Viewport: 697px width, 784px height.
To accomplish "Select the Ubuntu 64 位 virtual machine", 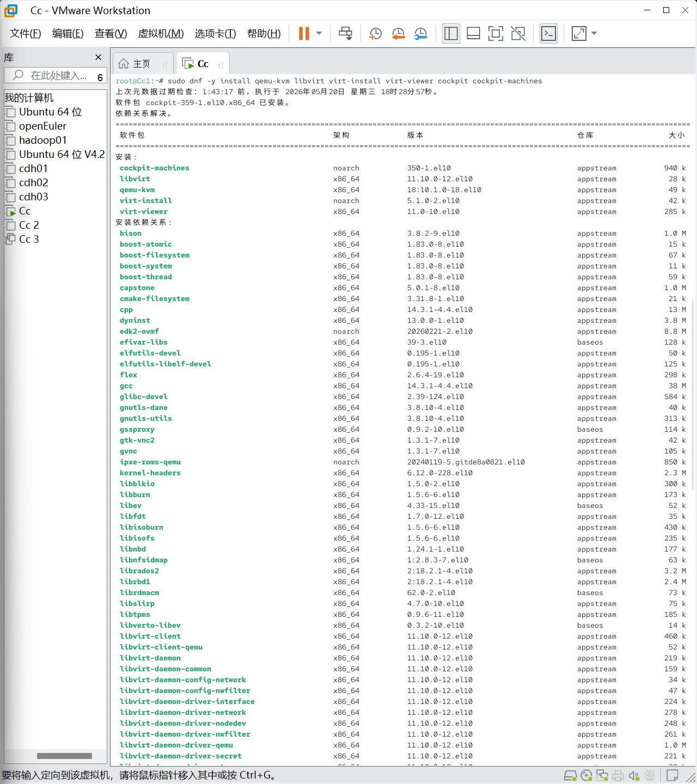I will click(51, 112).
